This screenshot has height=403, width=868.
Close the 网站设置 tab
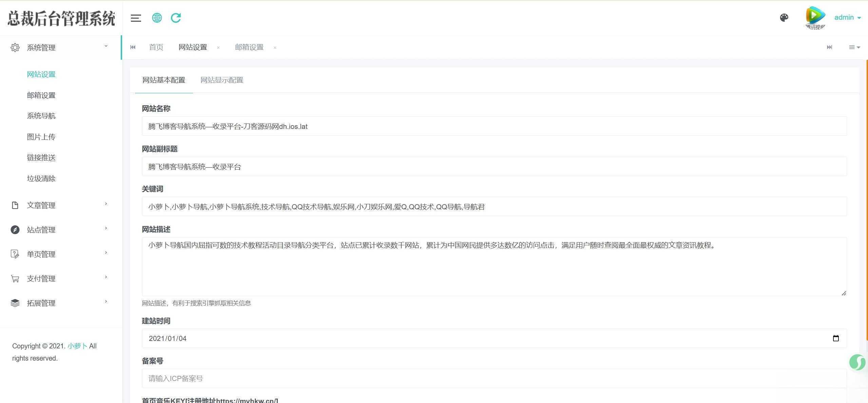tap(218, 47)
